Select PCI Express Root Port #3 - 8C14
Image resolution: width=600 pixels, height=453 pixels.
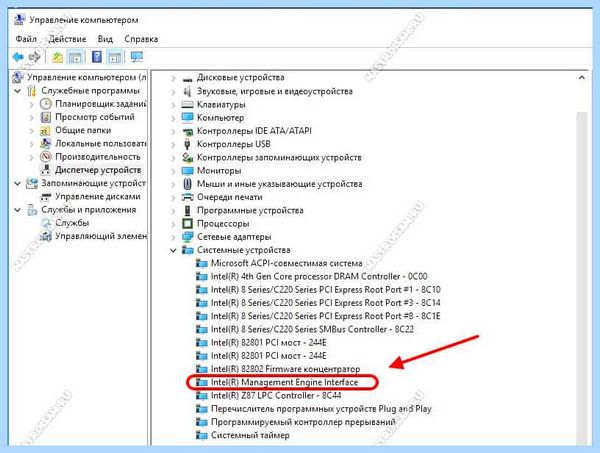(x=326, y=303)
